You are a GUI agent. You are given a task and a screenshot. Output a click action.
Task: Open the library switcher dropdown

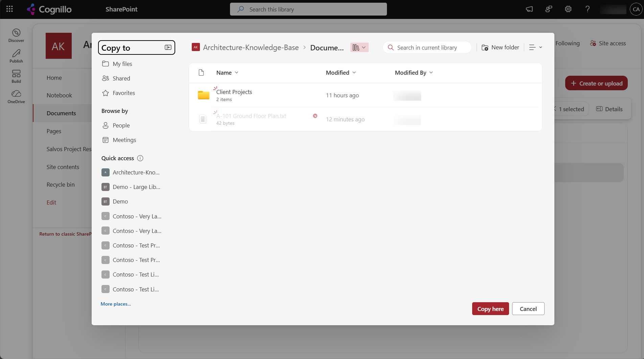(359, 47)
